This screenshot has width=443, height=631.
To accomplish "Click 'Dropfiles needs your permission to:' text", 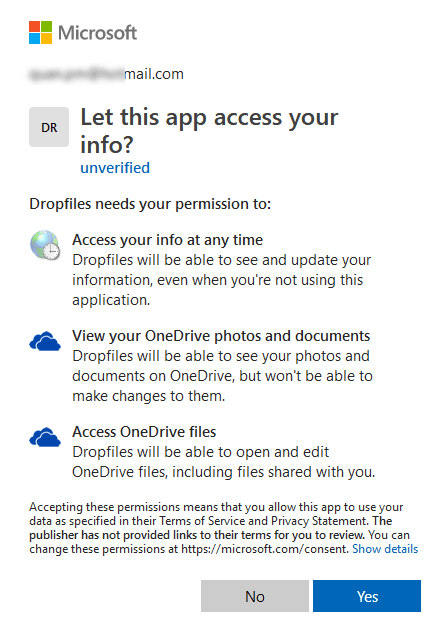I will pyautogui.click(x=150, y=204).
